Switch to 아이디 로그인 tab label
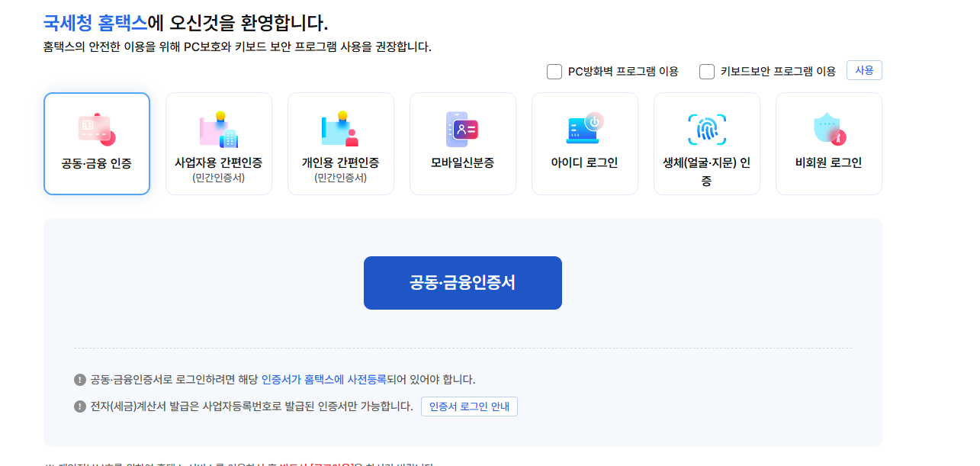This screenshot has height=466, width=980. (x=585, y=163)
